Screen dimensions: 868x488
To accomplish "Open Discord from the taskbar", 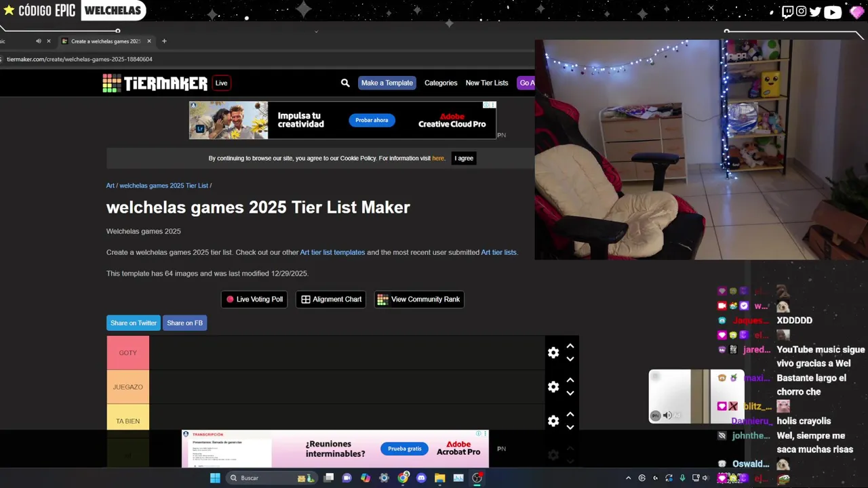I will point(421,478).
